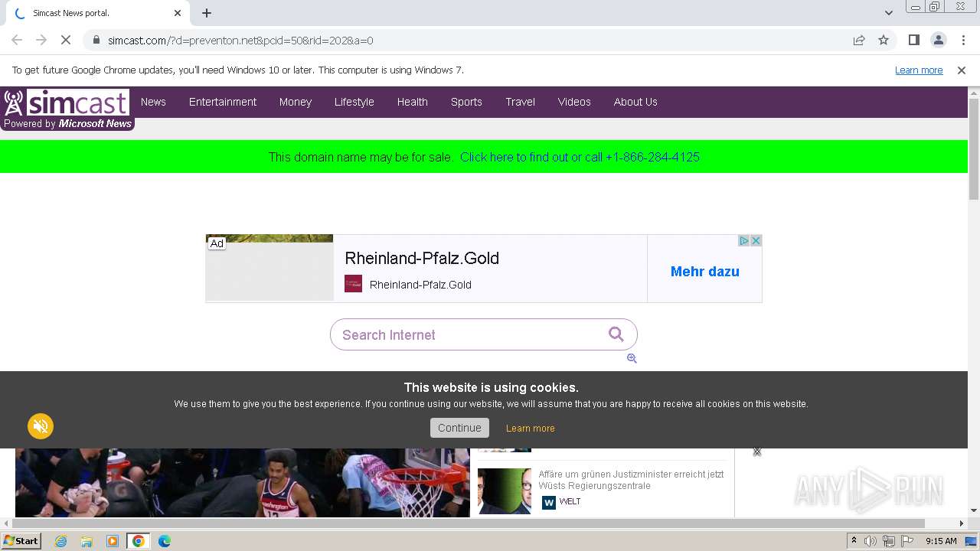Click the Mehr dazu ad button

pyautogui.click(x=705, y=272)
